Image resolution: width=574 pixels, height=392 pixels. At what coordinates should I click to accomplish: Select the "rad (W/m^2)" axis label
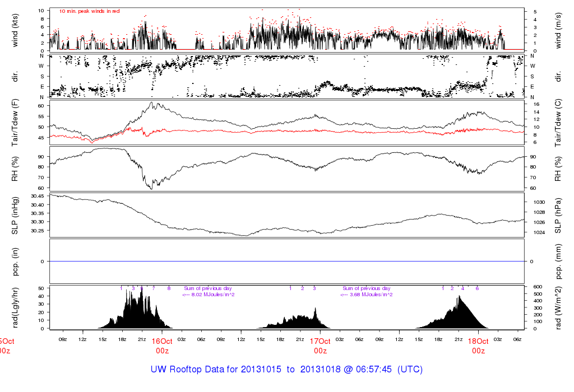pyautogui.click(x=558, y=307)
